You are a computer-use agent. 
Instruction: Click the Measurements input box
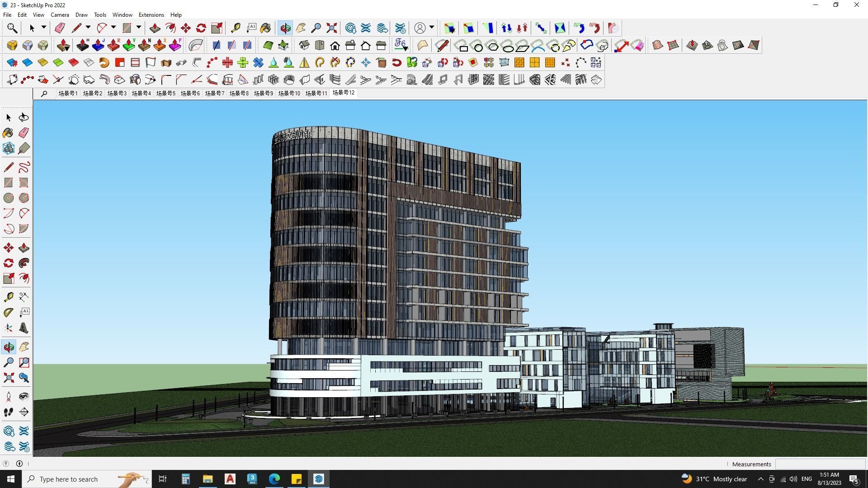pos(820,464)
